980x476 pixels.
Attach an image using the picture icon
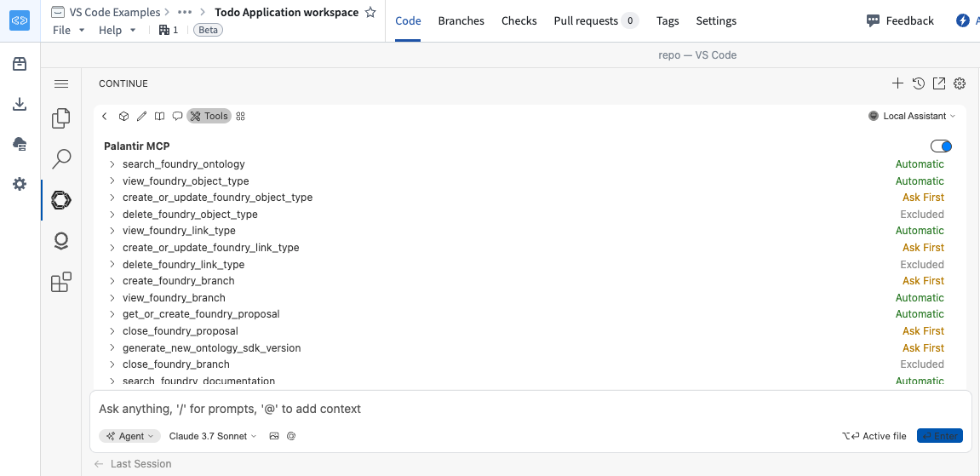click(274, 436)
